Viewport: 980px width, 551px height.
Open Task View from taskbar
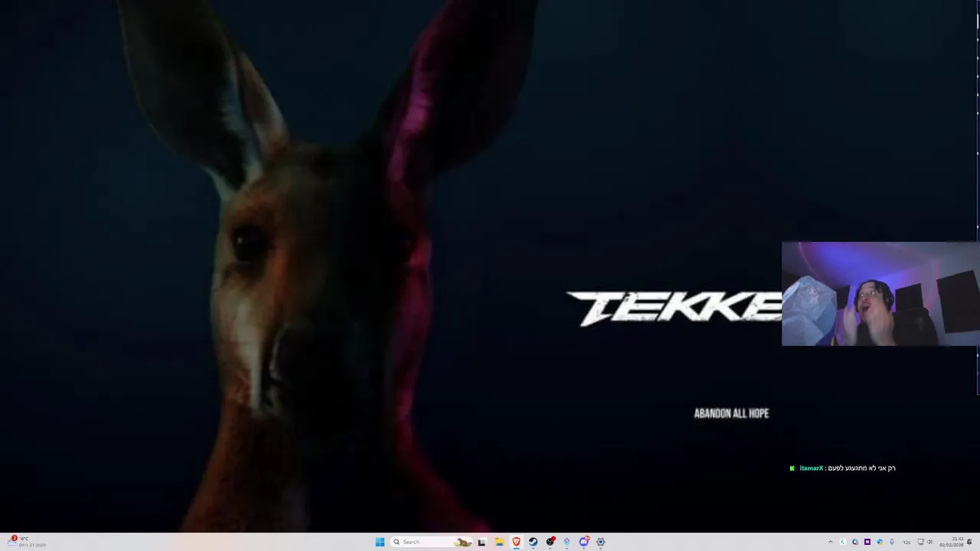(482, 542)
